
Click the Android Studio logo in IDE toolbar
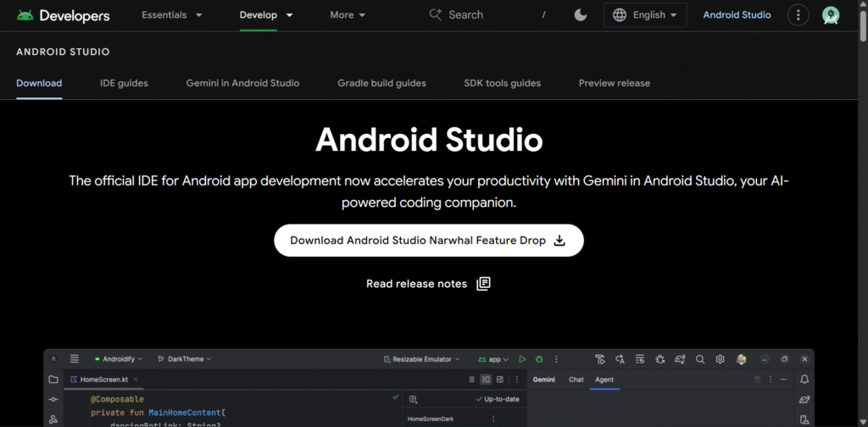pyautogui.click(x=53, y=359)
